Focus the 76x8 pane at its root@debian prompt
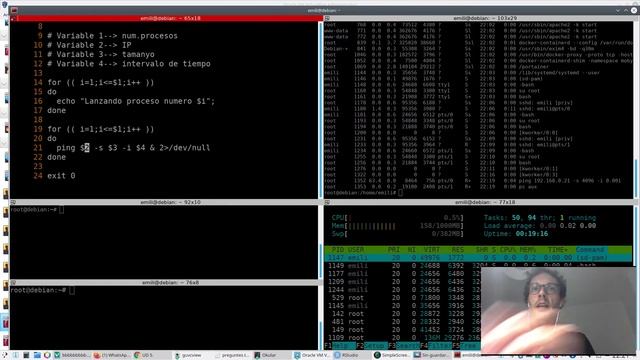This screenshot has height=360, width=640. point(43,290)
